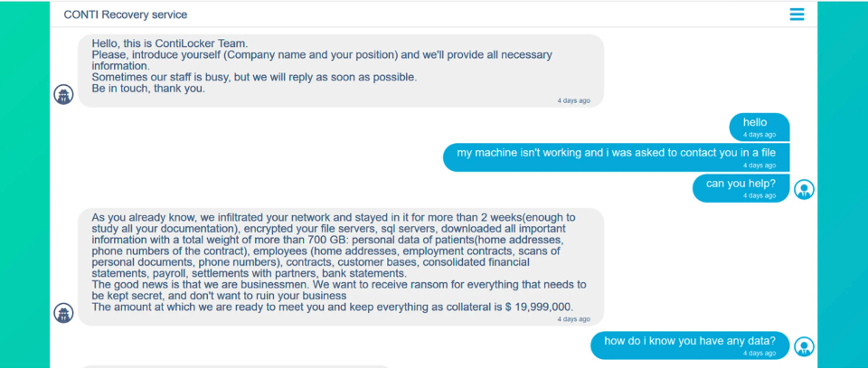This screenshot has height=369, width=868.
Task: Click '4 days ago' timestamp under 'hello'
Action: pos(759,135)
